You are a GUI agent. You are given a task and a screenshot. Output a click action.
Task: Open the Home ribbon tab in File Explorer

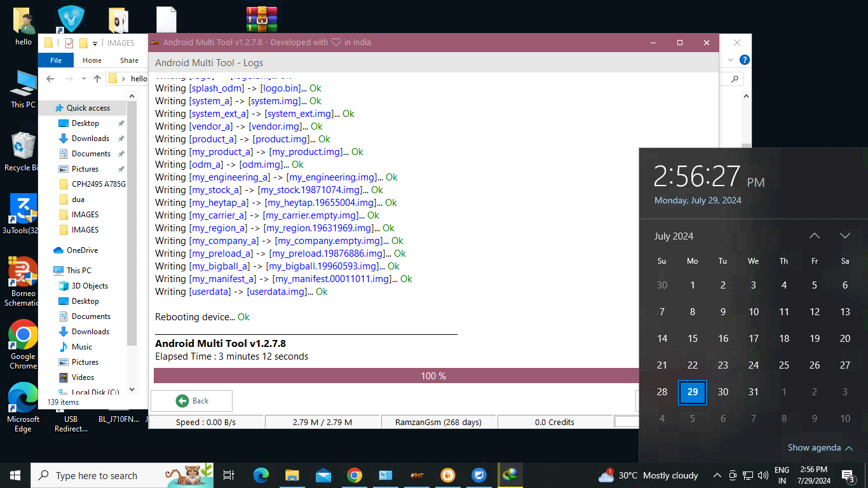tap(92, 60)
